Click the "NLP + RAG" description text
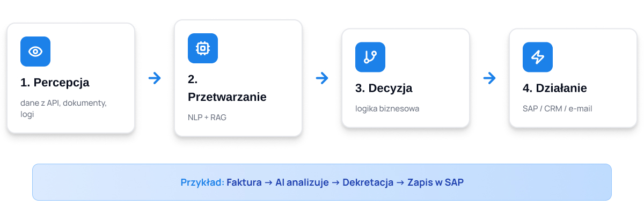Image resolution: width=644 pixels, height=220 pixels. tap(207, 117)
